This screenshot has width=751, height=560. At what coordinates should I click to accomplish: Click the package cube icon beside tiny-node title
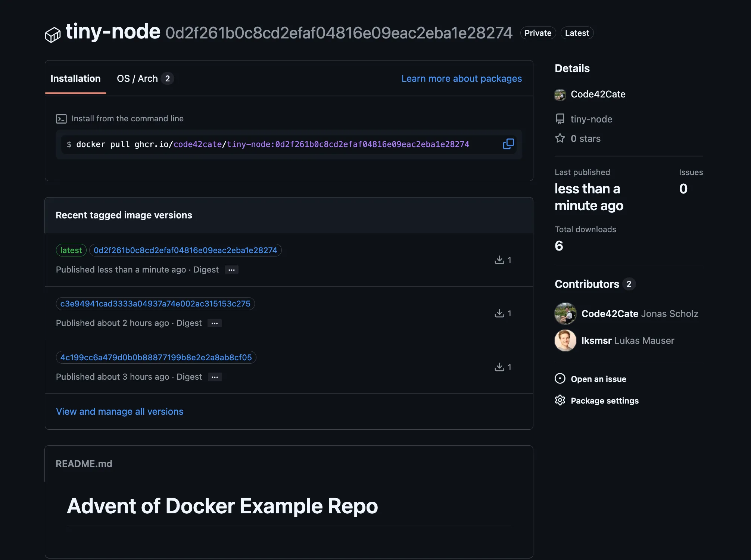pyautogui.click(x=53, y=35)
